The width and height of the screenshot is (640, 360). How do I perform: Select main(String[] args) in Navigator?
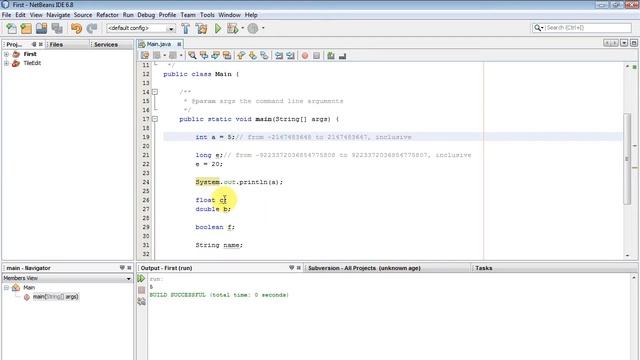pos(55,297)
